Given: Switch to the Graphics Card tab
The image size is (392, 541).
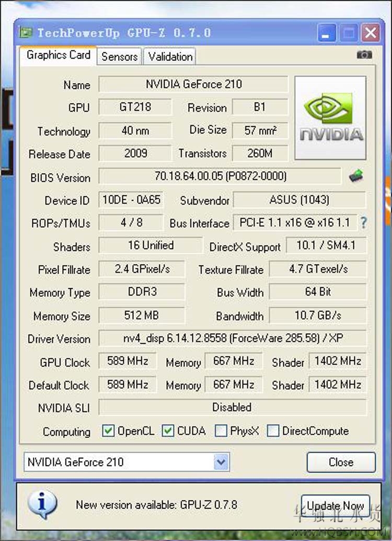Looking at the screenshot, I should (x=58, y=55).
